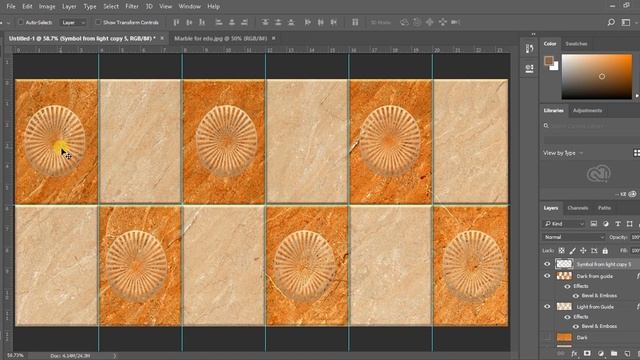Open the Image menu
The height and width of the screenshot is (360, 640).
(47, 7)
